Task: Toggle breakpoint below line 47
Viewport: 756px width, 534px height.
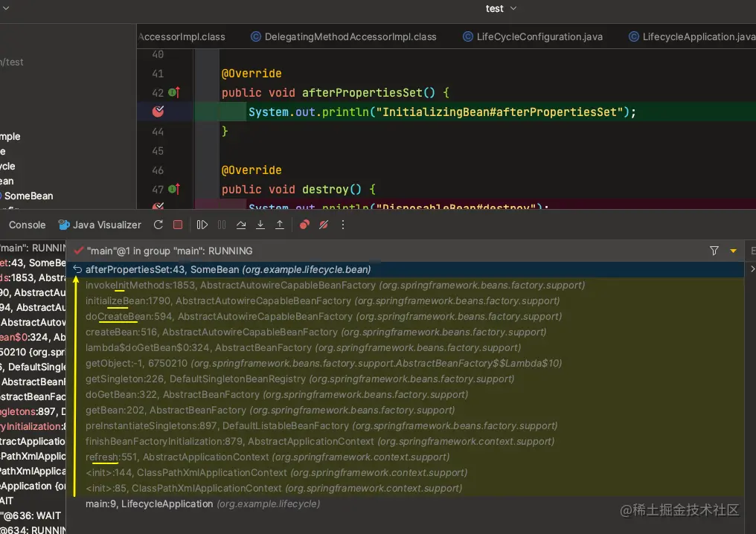Action: (158, 207)
